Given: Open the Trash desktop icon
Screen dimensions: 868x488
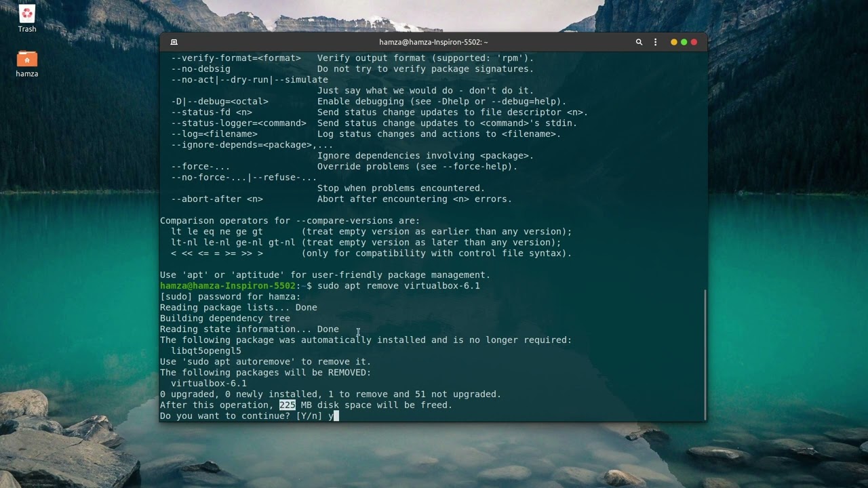Looking at the screenshot, I should (27, 19).
